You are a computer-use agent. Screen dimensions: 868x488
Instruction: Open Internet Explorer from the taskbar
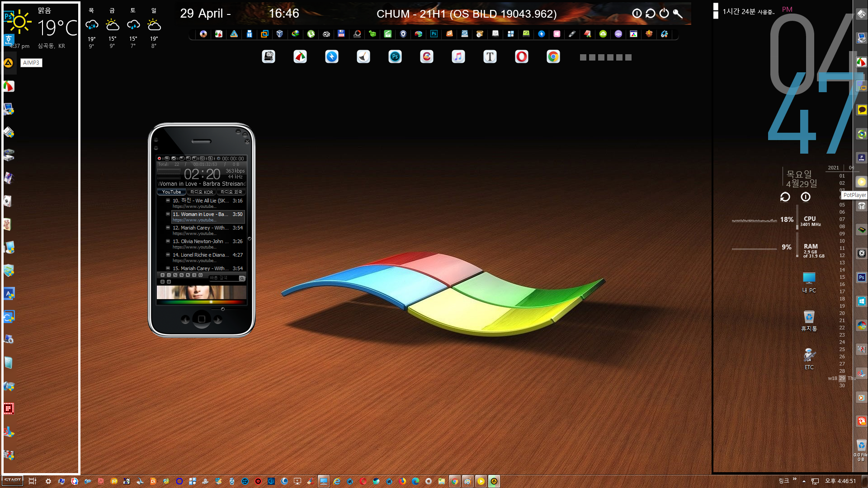pyautogui.click(x=337, y=481)
